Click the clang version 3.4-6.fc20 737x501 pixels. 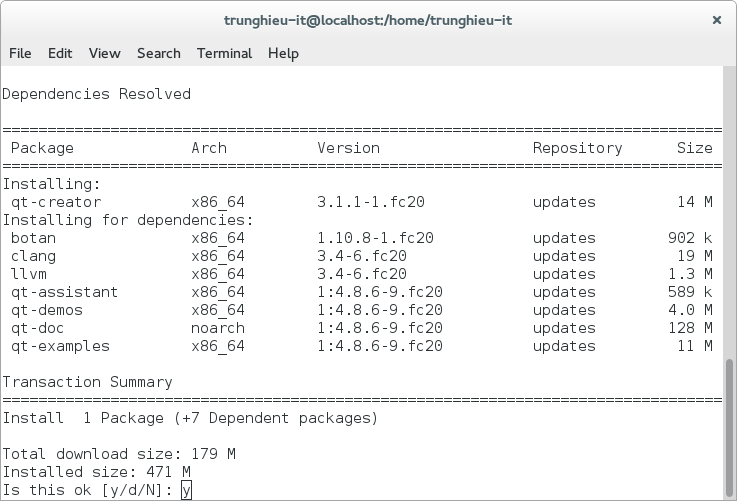tap(362, 256)
